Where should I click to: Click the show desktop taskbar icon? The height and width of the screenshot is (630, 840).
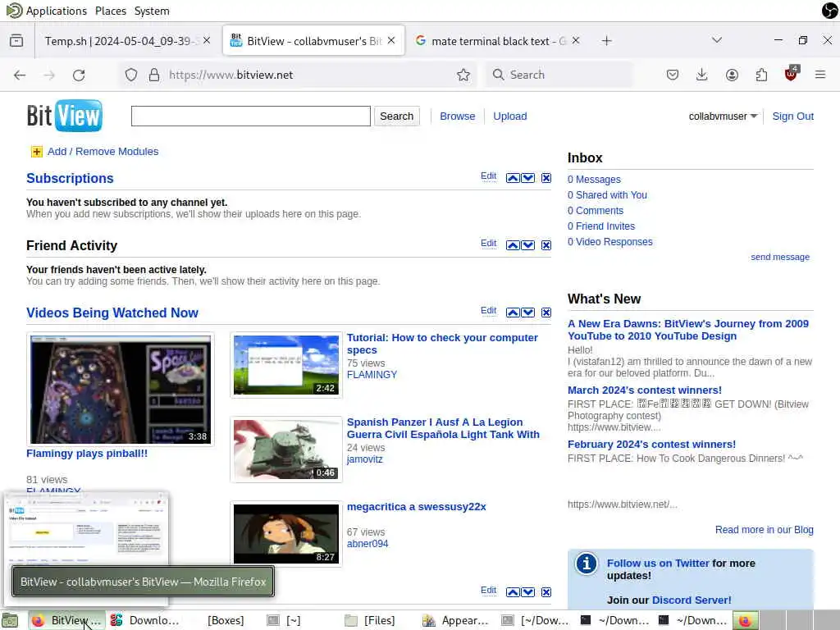click(x=9, y=620)
